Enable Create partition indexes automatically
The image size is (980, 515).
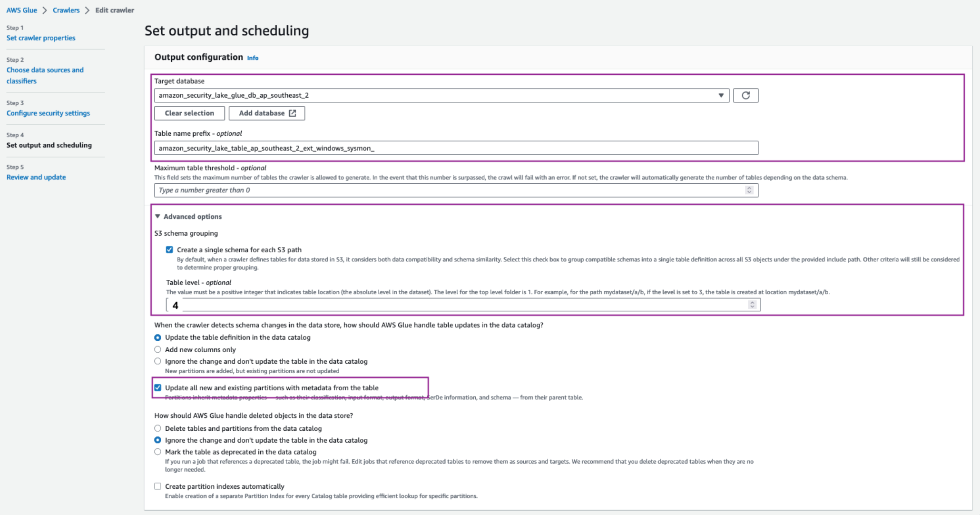coord(157,486)
